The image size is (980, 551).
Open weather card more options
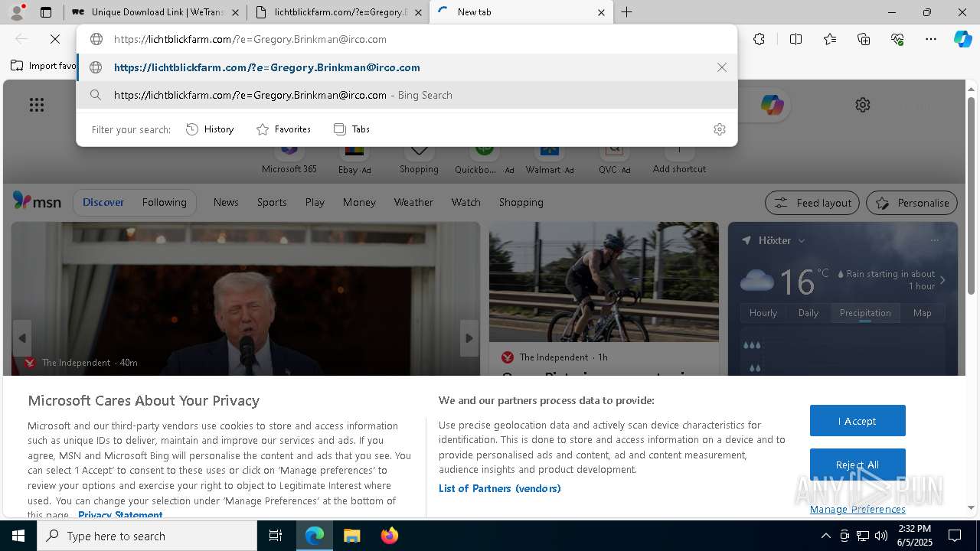[934, 240]
